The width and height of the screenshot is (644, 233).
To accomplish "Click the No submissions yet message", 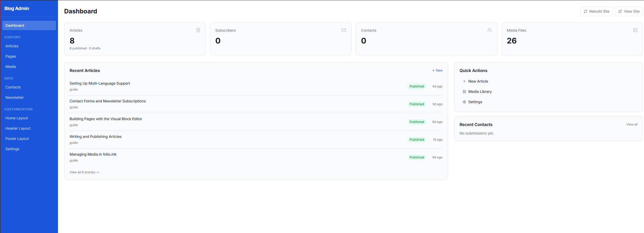I will [x=476, y=133].
